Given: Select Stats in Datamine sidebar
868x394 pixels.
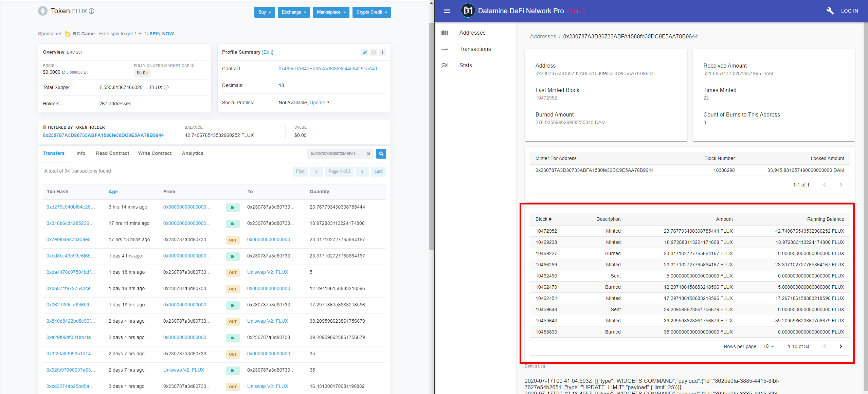Looking at the screenshot, I should click(x=476, y=65).
